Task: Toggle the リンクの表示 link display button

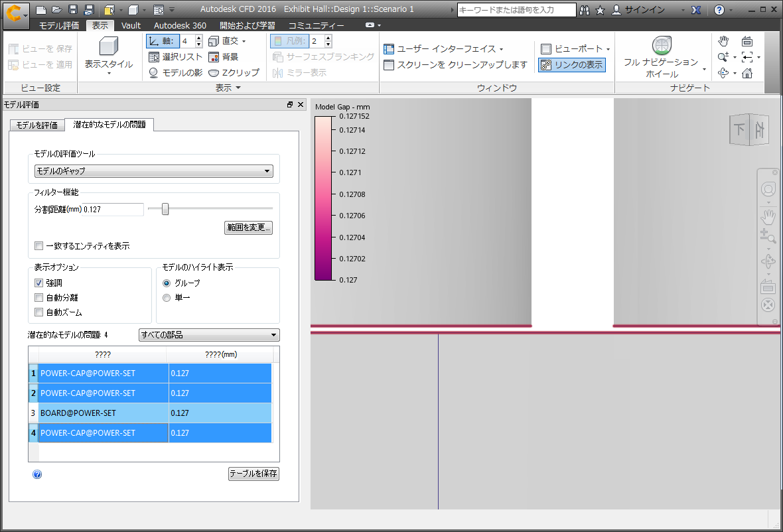Action: [572, 65]
